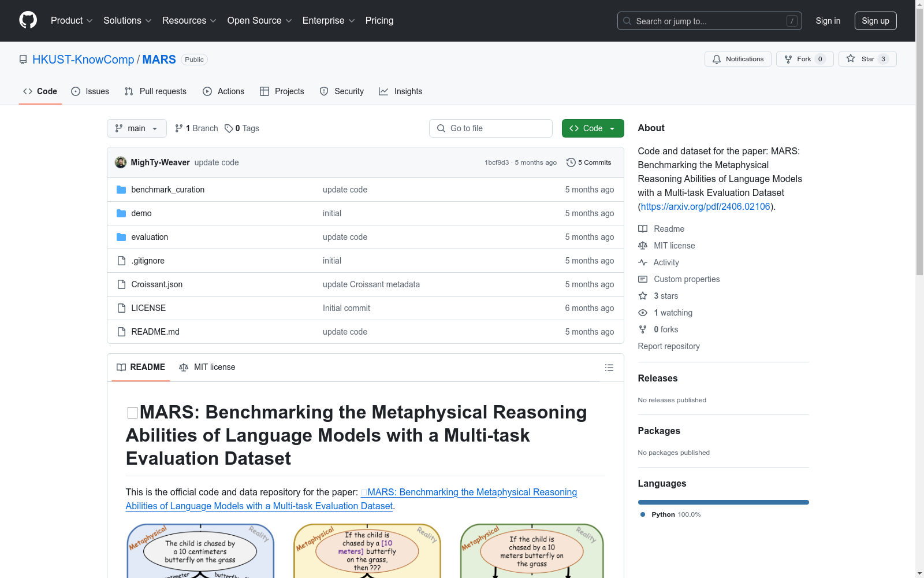
Task: Expand the Resources menu
Action: (189, 20)
